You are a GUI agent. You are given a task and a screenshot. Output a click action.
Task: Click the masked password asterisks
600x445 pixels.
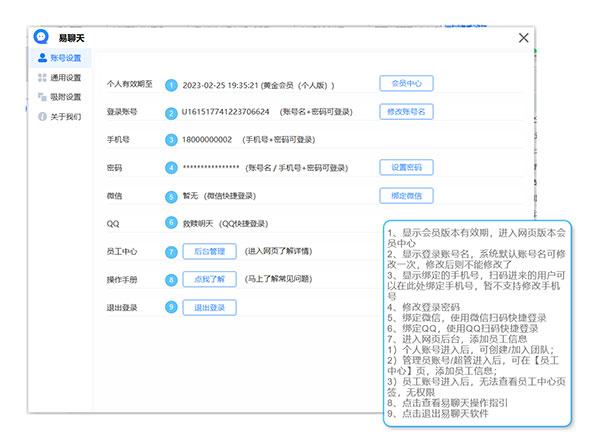(210, 167)
